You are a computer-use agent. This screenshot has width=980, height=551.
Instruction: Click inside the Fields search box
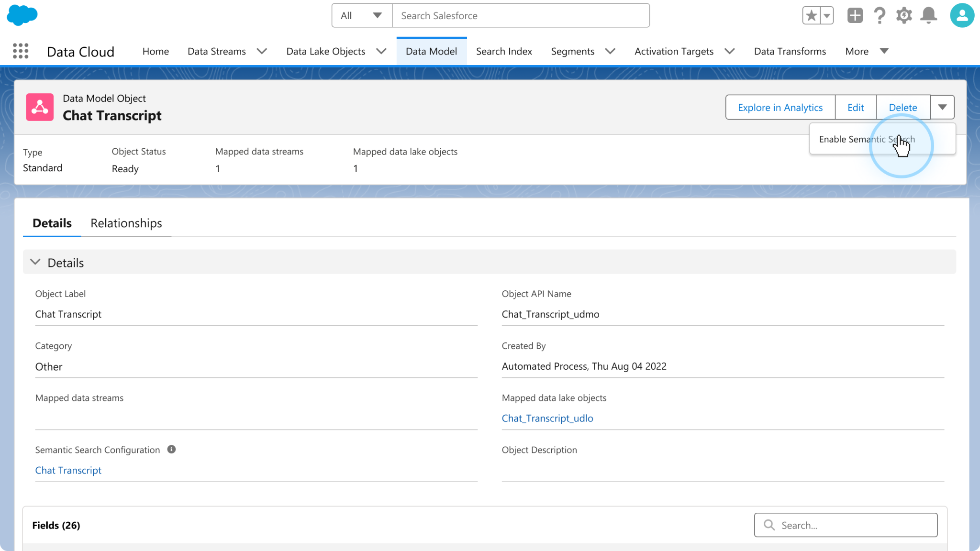coord(846,525)
